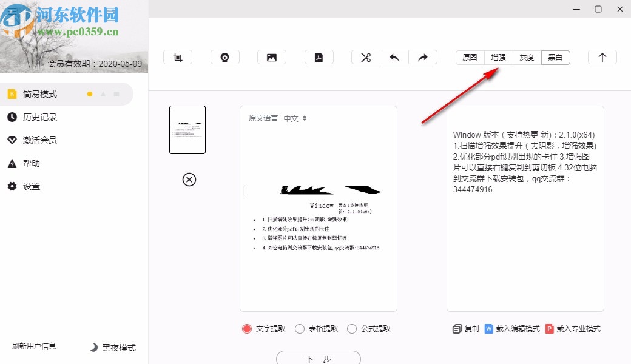631x364 pixels.
Task: Click the scissors cut tool
Action: 365,56
